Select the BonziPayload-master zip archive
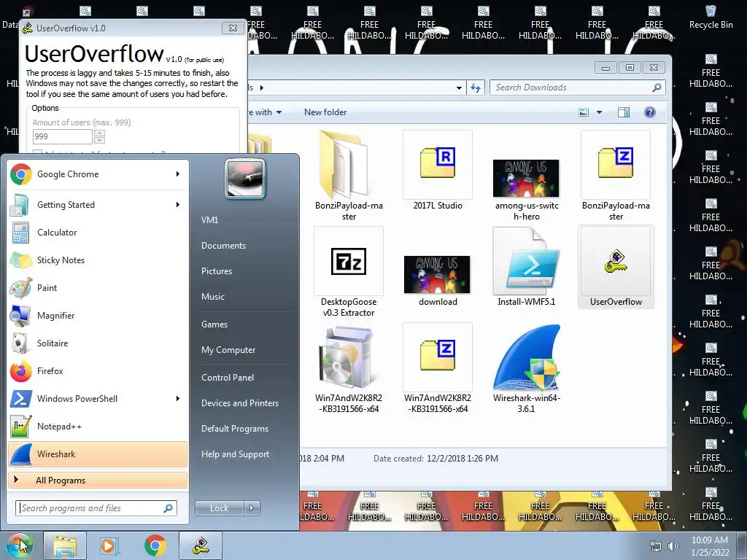This screenshot has height=560, width=747. click(x=616, y=176)
